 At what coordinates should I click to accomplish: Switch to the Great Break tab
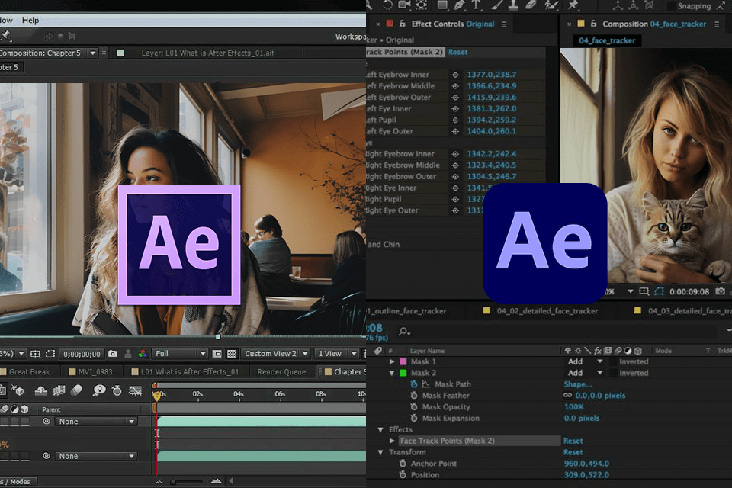pyautogui.click(x=26, y=372)
